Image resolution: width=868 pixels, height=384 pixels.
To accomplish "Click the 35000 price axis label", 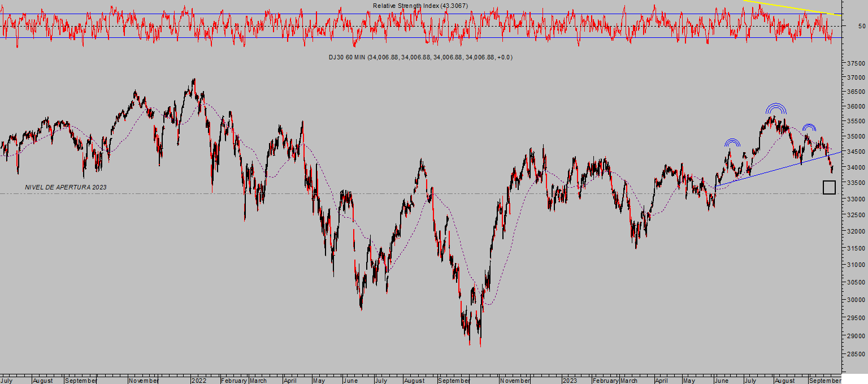I will point(857,136).
